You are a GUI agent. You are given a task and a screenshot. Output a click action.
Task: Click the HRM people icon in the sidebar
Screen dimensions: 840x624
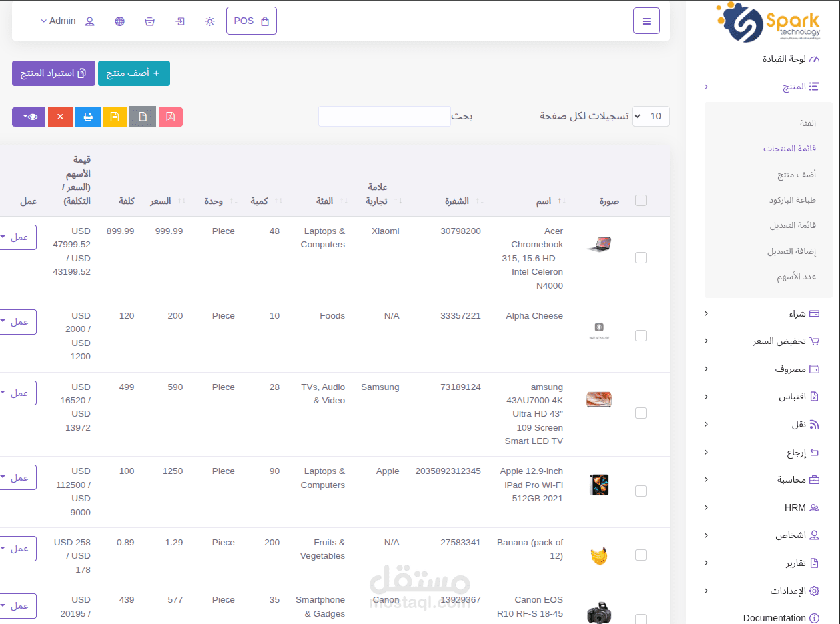[814, 507]
